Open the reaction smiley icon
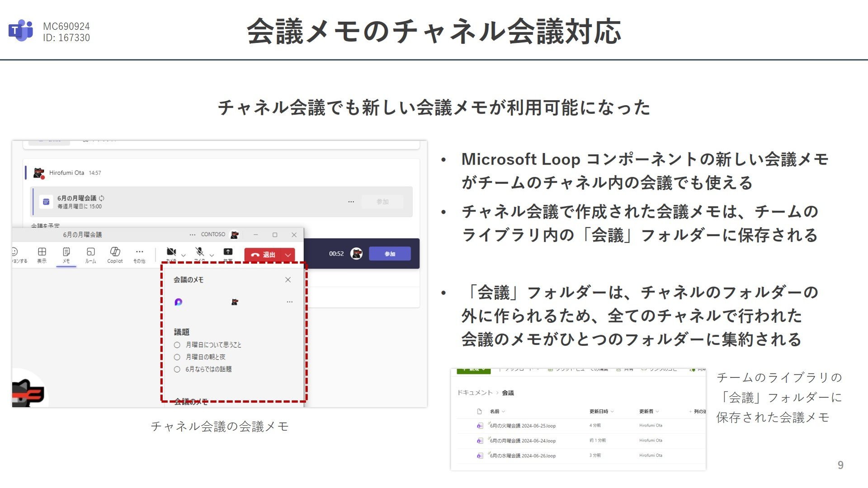868x488 pixels. coord(14,252)
